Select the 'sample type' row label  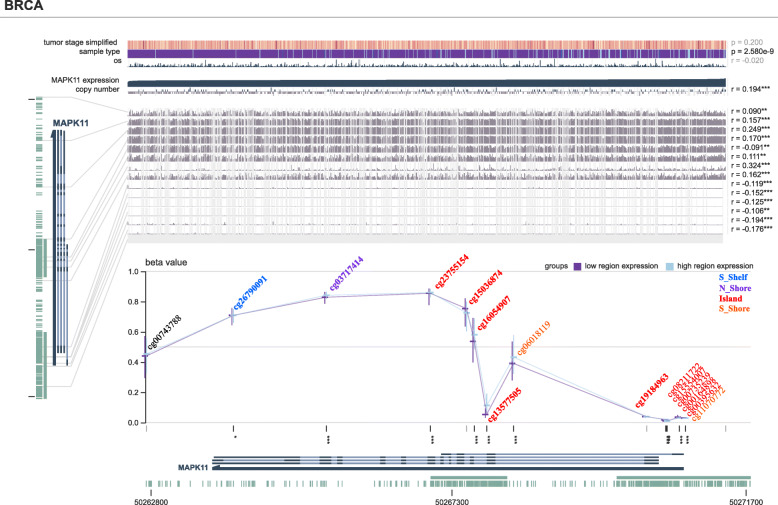tap(99, 52)
